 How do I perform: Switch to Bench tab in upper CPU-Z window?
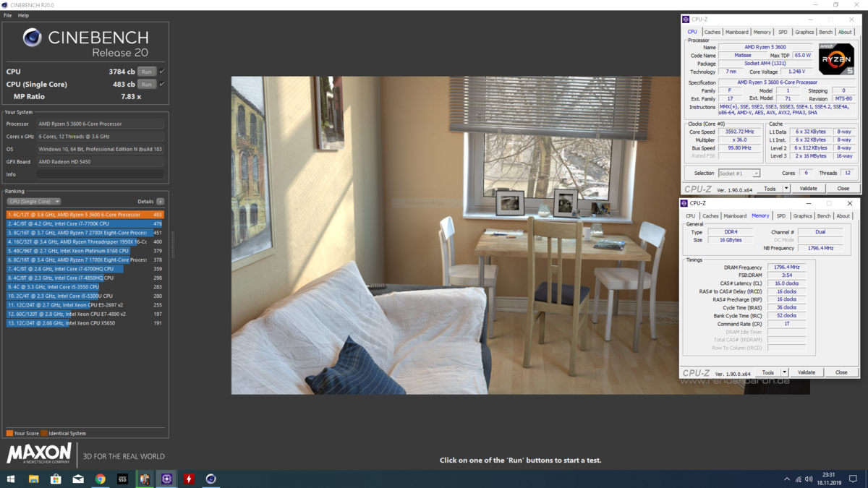pyautogui.click(x=825, y=32)
